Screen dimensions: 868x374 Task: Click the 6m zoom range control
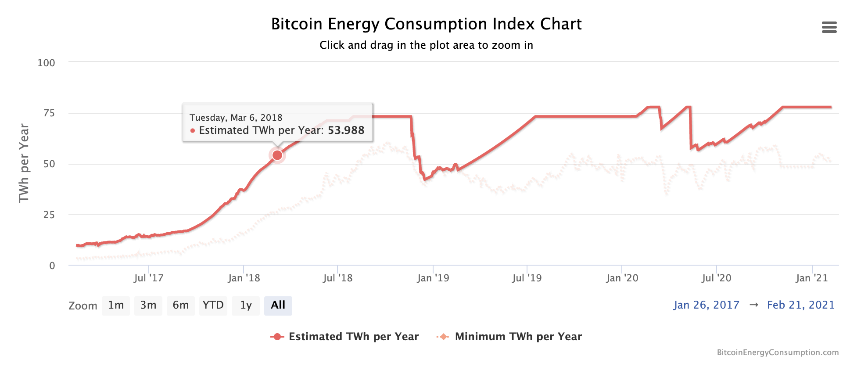click(x=181, y=305)
